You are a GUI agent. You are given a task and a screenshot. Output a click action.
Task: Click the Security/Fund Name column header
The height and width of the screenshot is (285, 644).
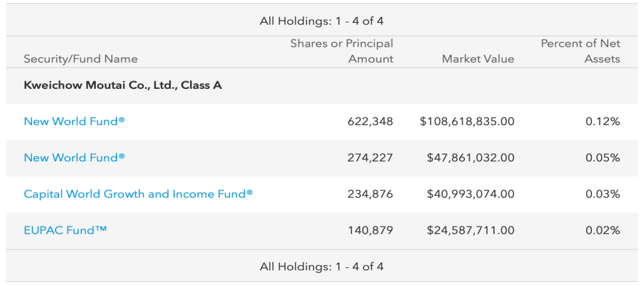click(x=81, y=59)
